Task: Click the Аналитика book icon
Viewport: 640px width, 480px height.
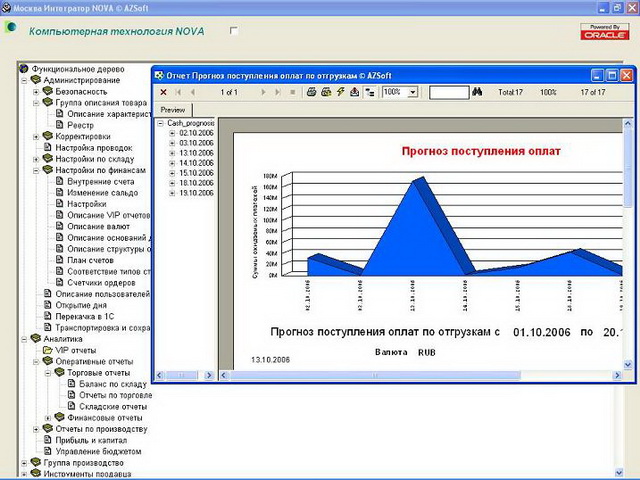Action: coord(36,338)
